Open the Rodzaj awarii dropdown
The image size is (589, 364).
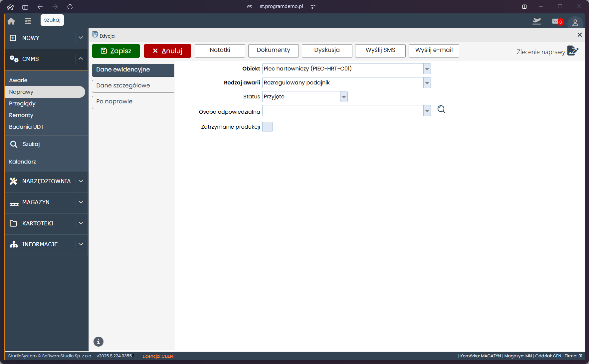(x=427, y=83)
